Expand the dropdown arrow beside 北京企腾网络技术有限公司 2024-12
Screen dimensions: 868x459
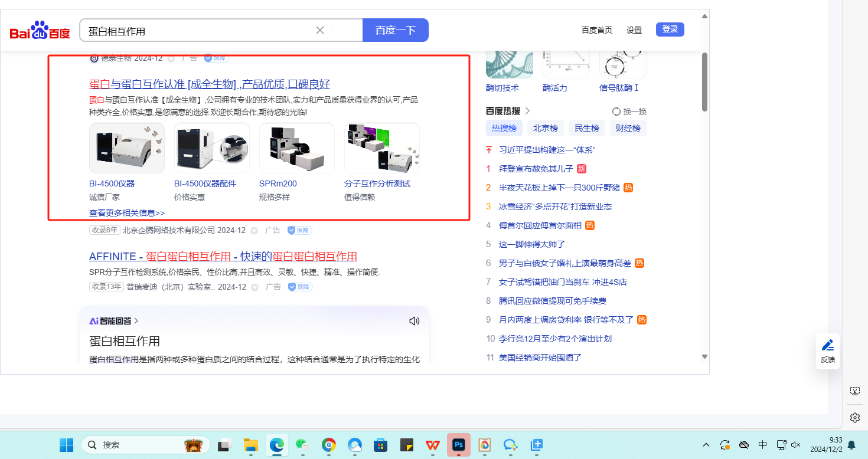[x=254, y=230]
